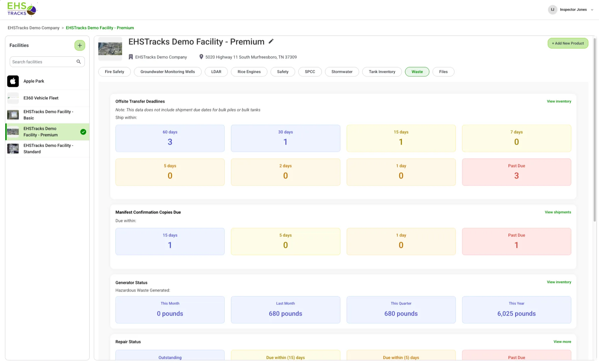Click the facility header photo thumbnail
The width and height of the screenshot is (599, 364).
[x=110, y=49]
